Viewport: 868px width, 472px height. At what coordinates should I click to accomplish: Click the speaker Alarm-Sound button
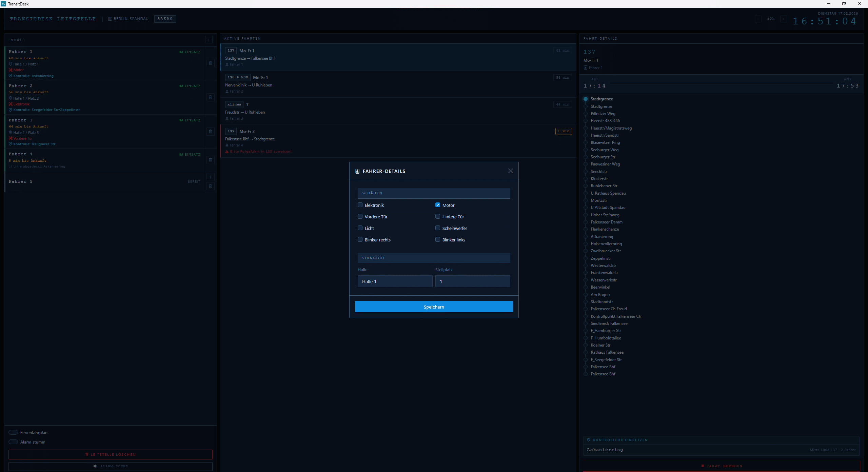pyautogui.click(x=110, y=466)
